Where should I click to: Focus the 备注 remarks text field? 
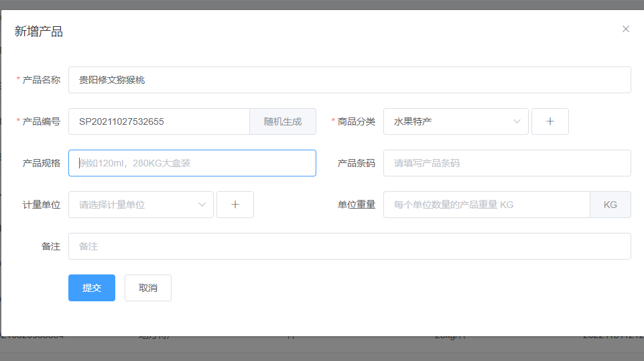pyautogui.click(x=349, y=246)
